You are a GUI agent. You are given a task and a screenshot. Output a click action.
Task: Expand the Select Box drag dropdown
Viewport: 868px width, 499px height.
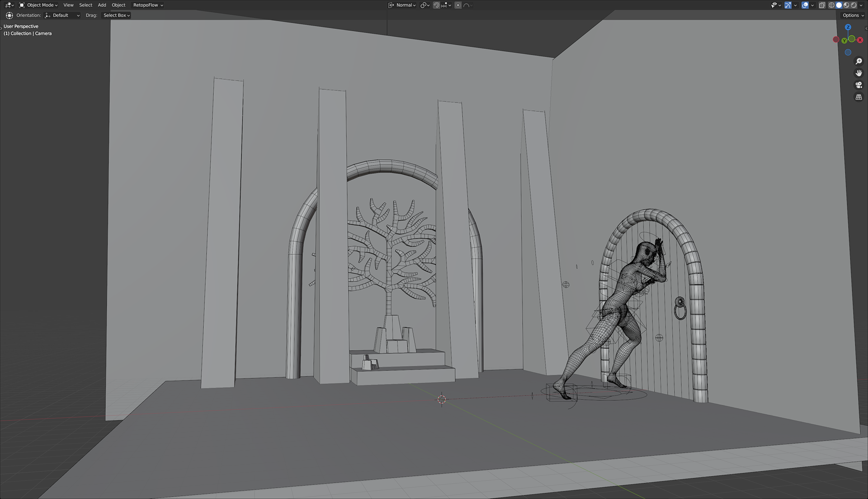click(x=117, y=15)
